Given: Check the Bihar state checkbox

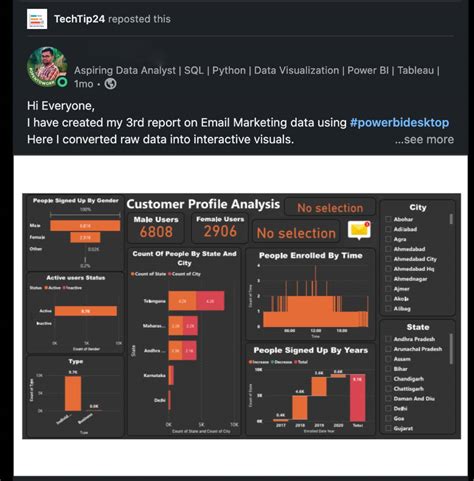Looking at the screenshot, I should tap(388, 369).
